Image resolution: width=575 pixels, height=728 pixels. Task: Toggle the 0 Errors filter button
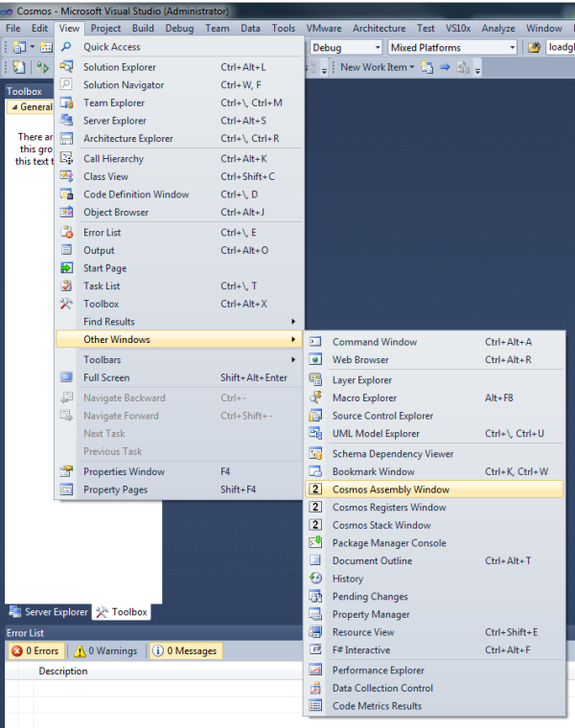pos(35,651)
